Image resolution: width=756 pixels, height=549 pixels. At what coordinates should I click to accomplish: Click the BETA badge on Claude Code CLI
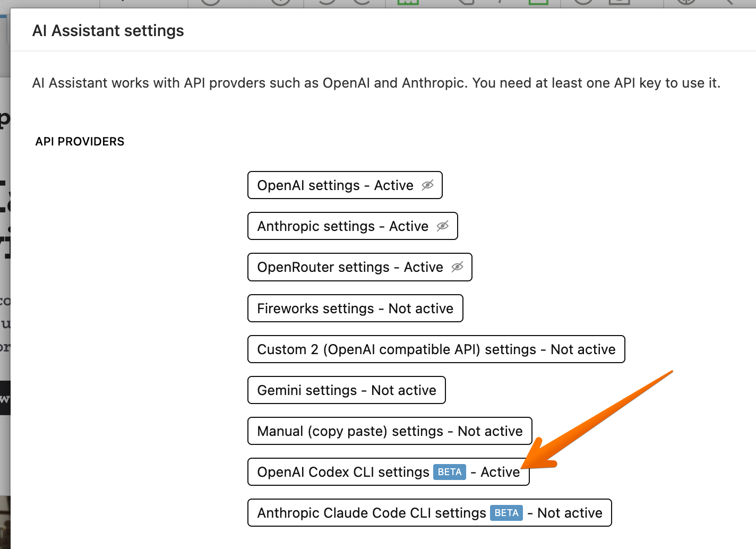tap(506, 513)
